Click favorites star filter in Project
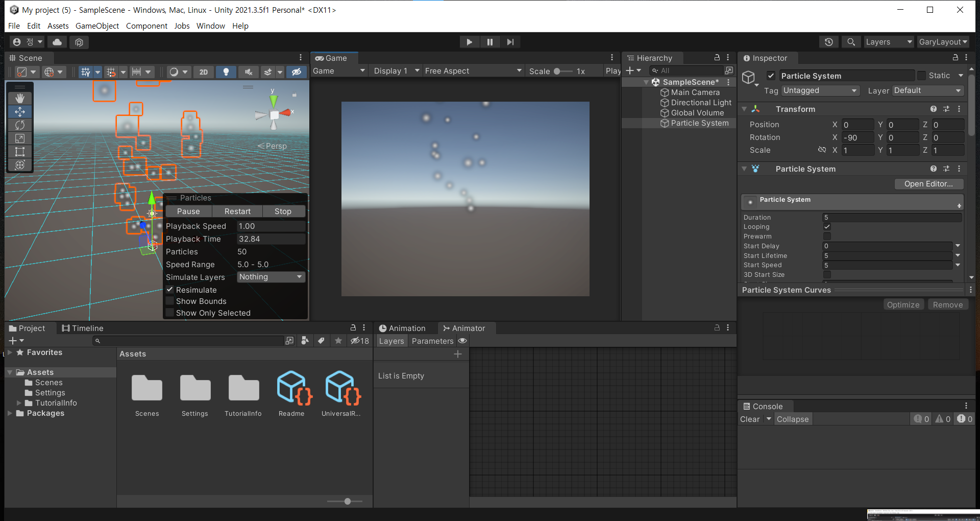The image size is (980, 521). (x=338, y=341)
